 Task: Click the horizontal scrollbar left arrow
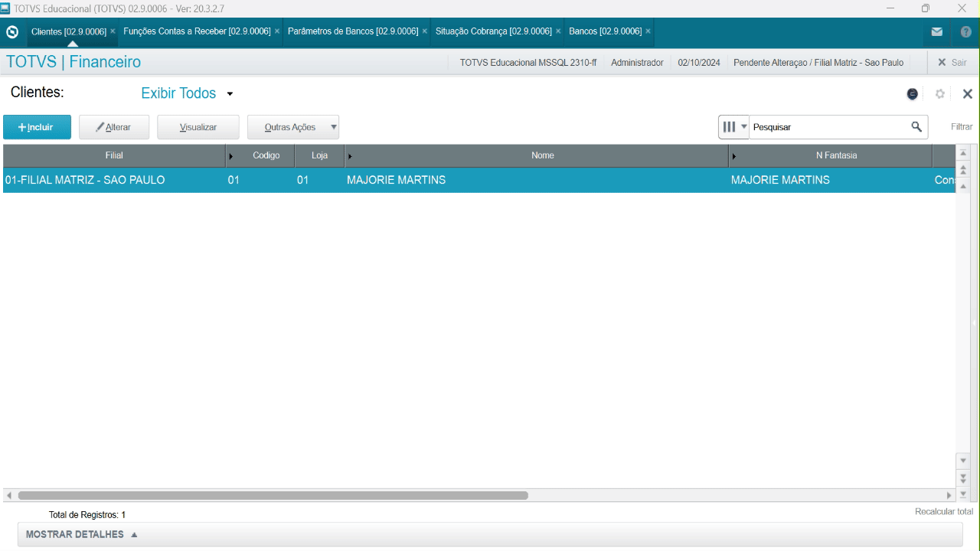(9, 495)
